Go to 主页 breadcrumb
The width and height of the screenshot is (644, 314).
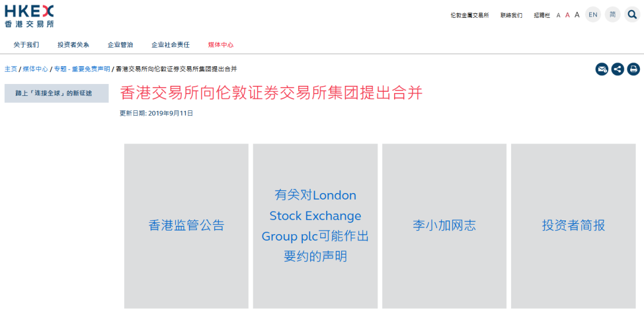point(11,69)
